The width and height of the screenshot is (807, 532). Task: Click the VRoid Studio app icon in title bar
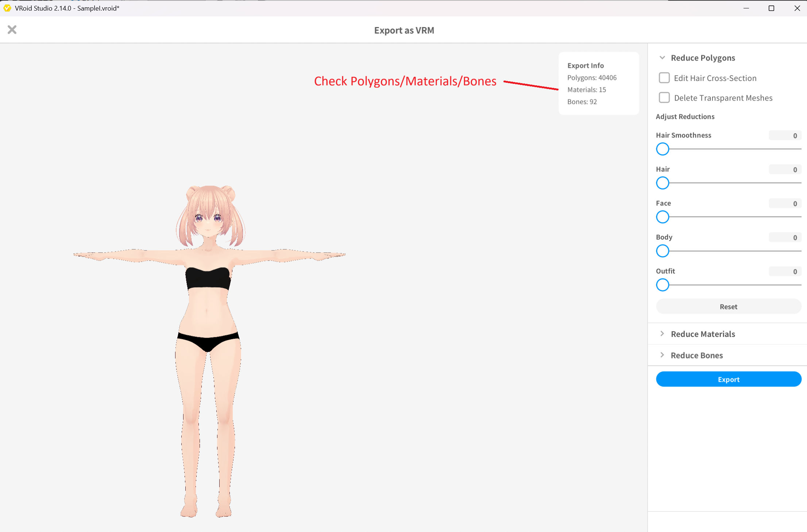7,8
